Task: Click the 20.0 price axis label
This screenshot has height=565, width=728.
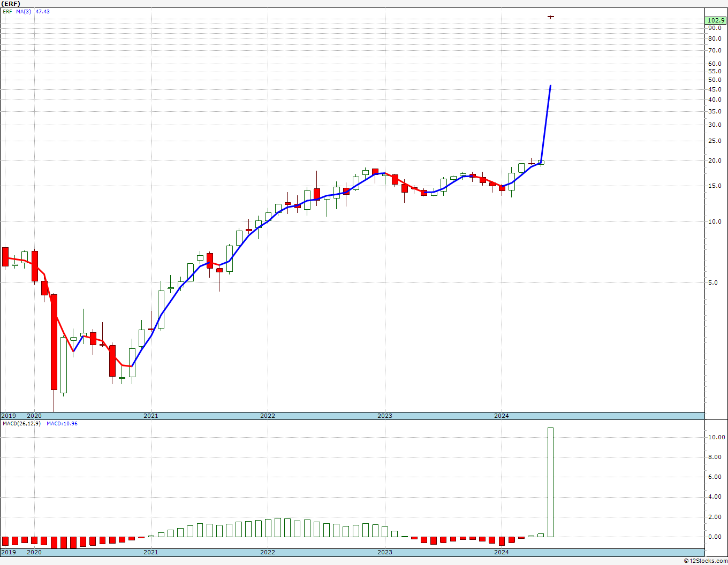Action: coord(714,161)
